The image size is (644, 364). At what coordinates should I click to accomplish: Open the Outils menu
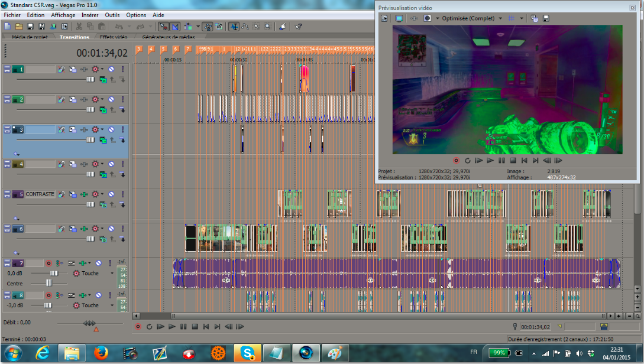click(112, 15)
